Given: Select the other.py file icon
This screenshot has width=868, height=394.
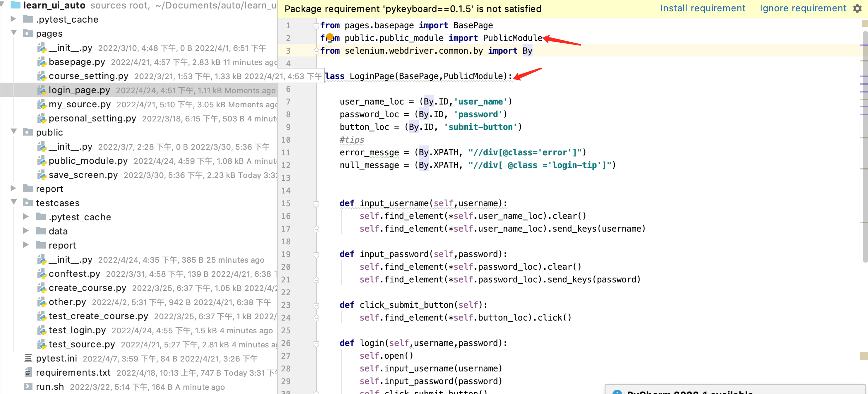Looking at the screenshot, I should tap(42, 302).
